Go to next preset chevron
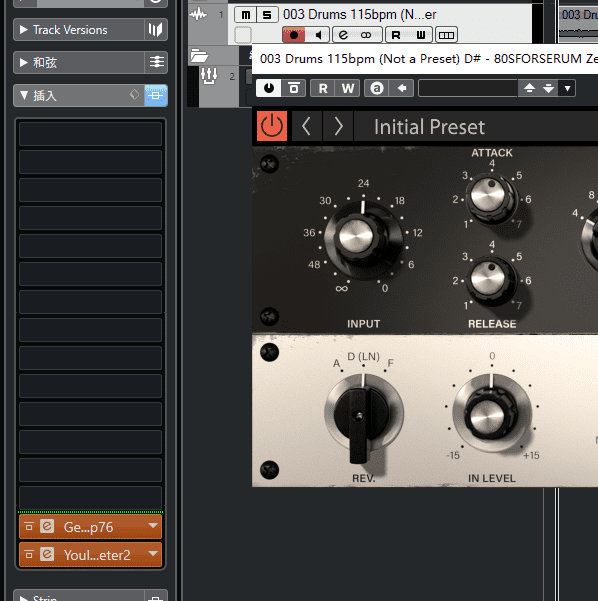Screen dimensions: 598x601 pos(338,126)
